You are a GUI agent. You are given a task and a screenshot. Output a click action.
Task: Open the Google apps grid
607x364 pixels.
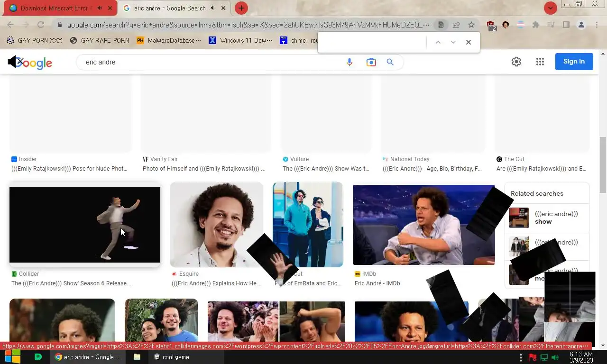pos(540,62)
